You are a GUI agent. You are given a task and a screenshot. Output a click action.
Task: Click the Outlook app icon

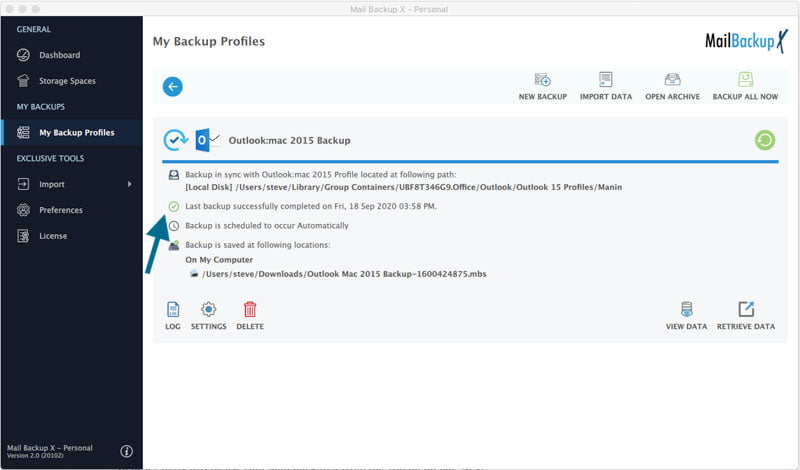click(x=207, y=140)
